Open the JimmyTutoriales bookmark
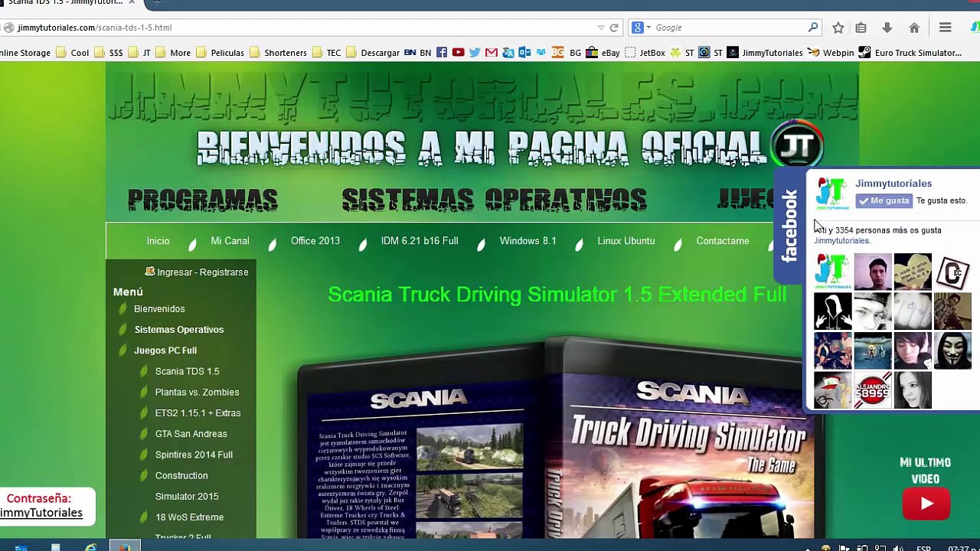This screenshot has width=980, height=551. (765, 52)
